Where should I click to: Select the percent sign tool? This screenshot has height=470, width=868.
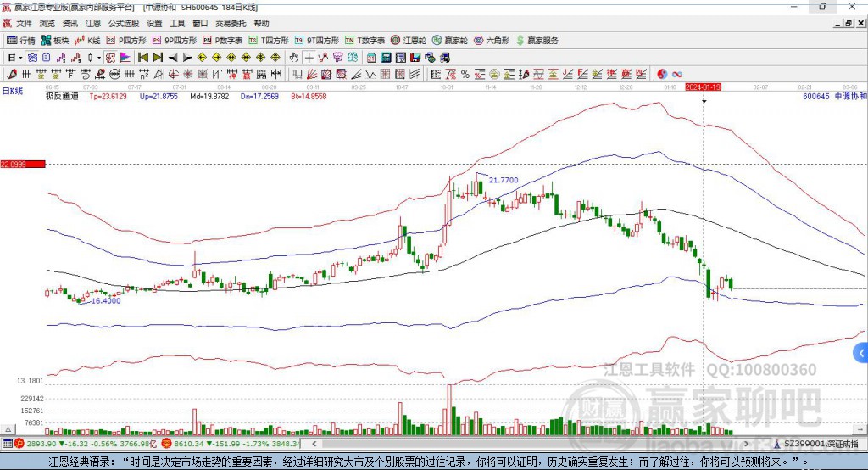tap(465, 74)
